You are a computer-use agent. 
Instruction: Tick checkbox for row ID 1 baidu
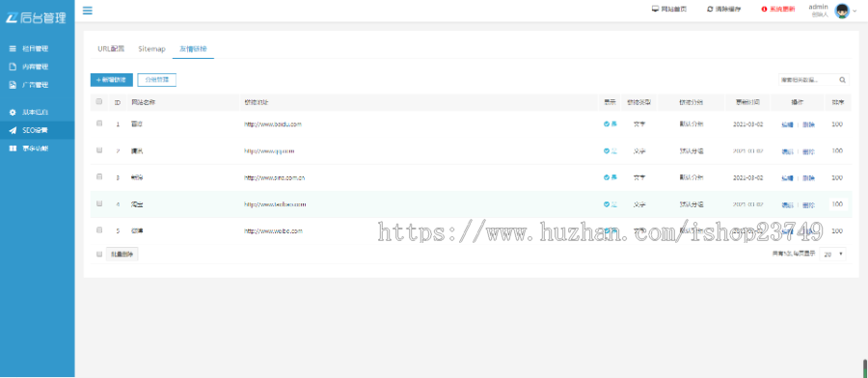click(99, 123)
